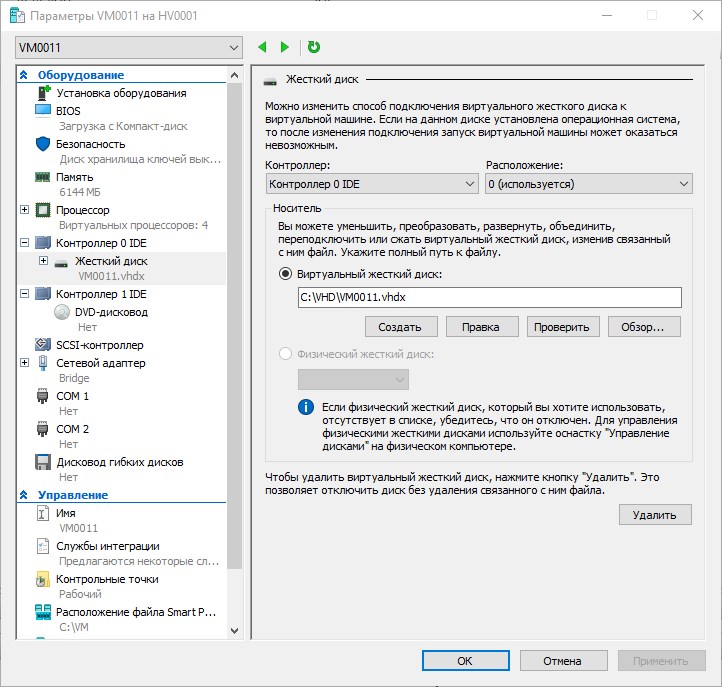Viewport: 722px width, 687px height.
Task: Expand the Процессор tree node
Action: 25,210
